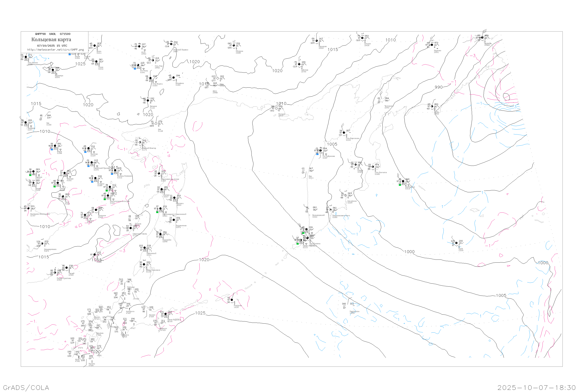This screenshot has width=588, height=392.
Task: Click the GrADS/COLA footer text
Action: [x=26, y=387]
